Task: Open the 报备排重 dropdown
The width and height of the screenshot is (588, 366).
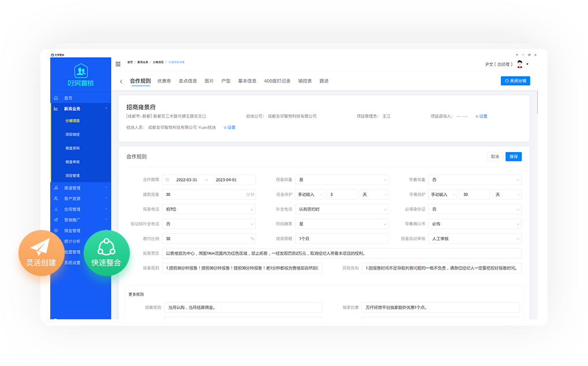Action: (342, 180)
